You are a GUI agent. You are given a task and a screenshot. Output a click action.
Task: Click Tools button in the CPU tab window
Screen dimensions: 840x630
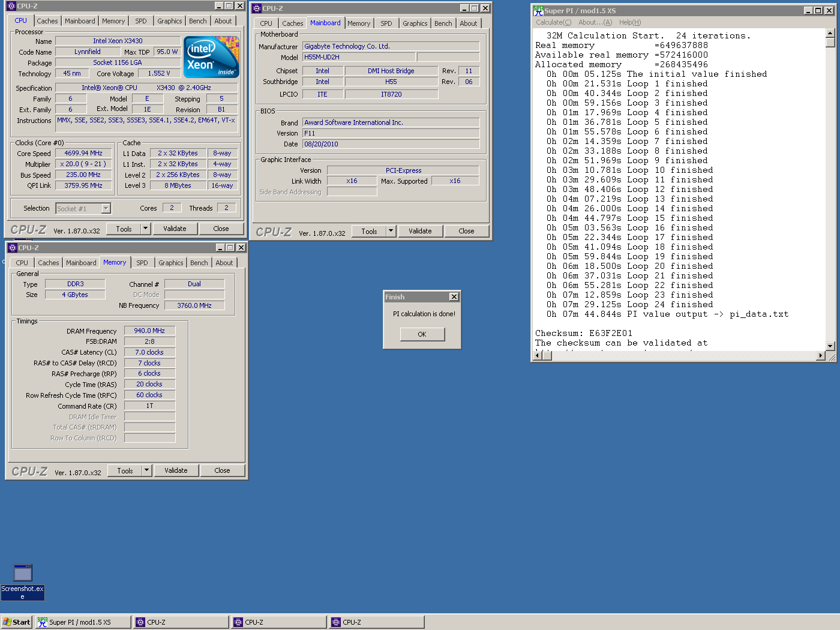tap(124, 229)
